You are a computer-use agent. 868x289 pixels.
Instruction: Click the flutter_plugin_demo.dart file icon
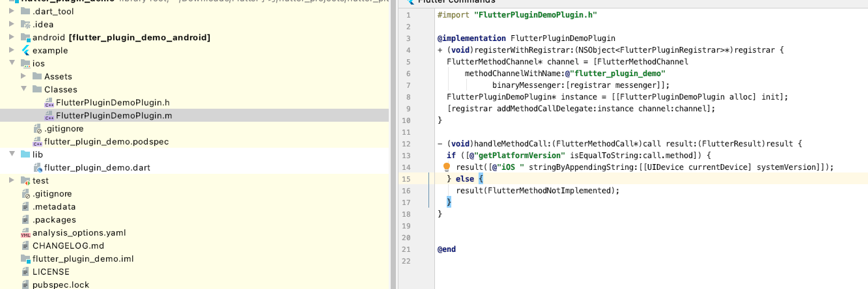pos(38,167)
